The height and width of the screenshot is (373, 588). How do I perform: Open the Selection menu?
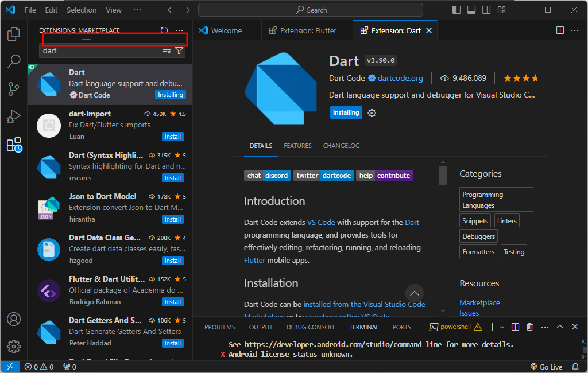tap(82, 10)
